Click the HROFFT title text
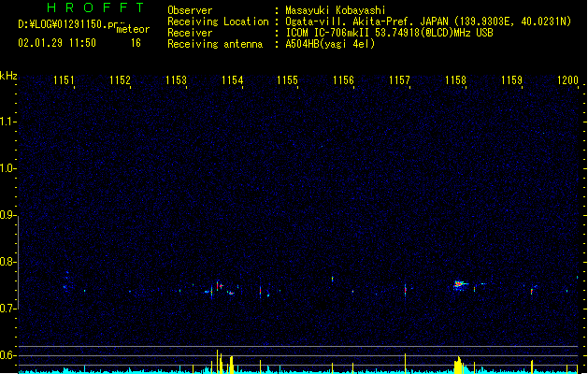The image size is (588, 374). (x=95, y=7)
